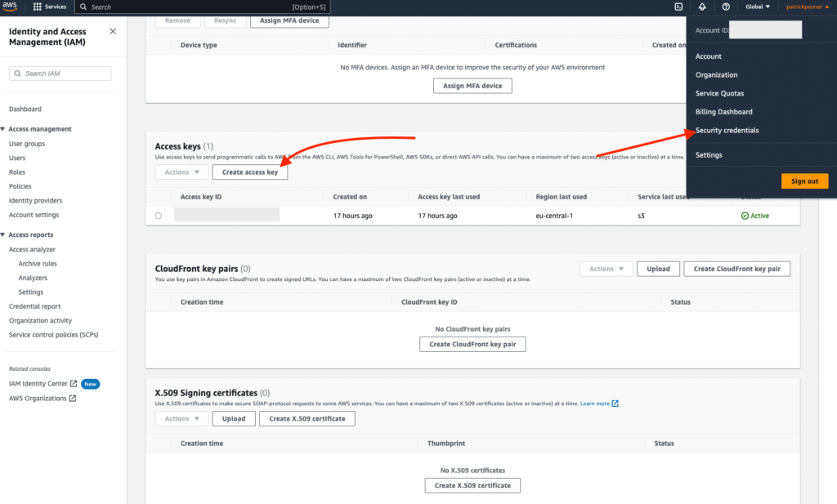Click Assign MFA device in the empty table
The width and height of the screenshot is (837, 504).
coord(472,86)
